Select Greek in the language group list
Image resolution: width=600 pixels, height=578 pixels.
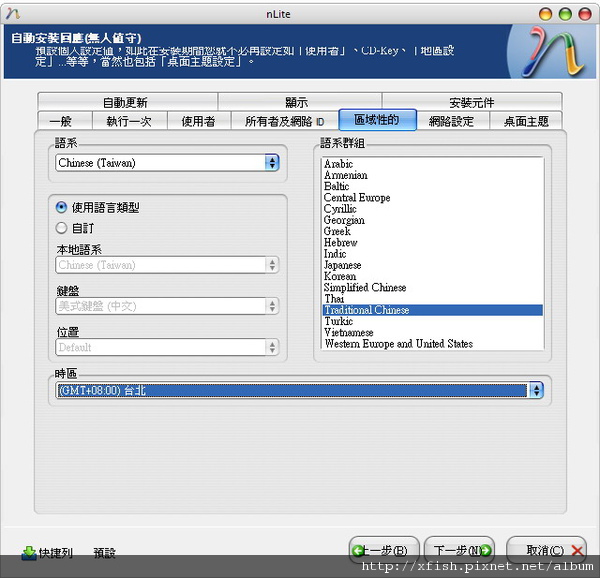(432, 231)
